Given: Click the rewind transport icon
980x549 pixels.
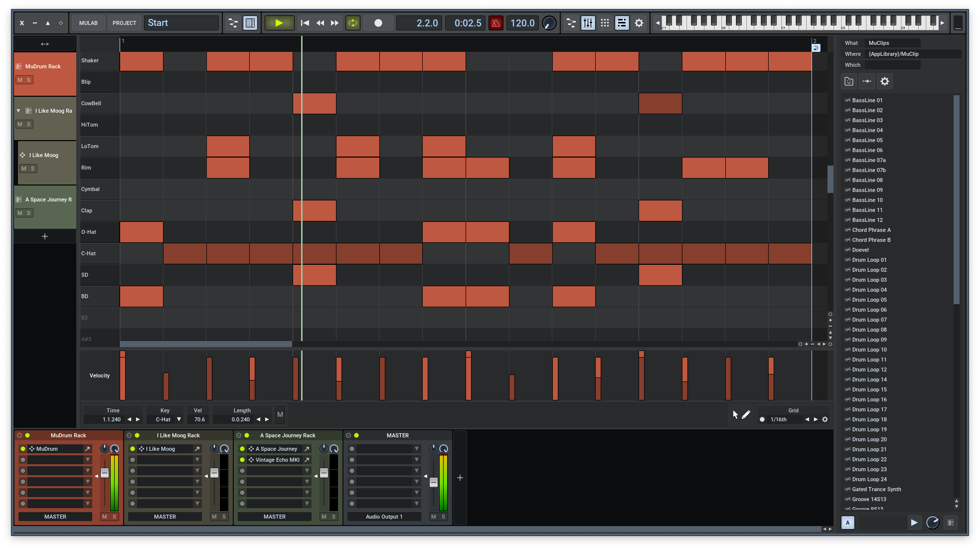Looking at the screenshot, I should pyautogui.click(x=320, y=23).
